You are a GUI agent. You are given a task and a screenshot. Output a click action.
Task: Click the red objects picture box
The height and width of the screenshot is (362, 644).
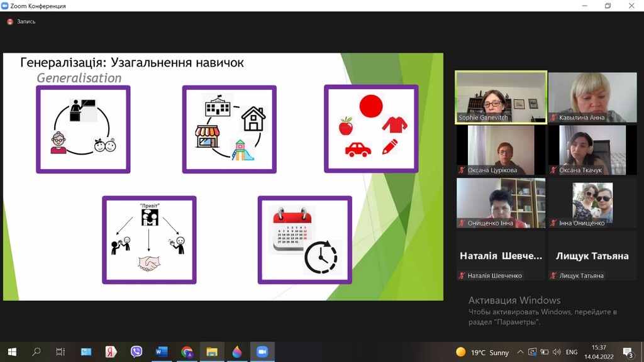(x=371, y=129)
